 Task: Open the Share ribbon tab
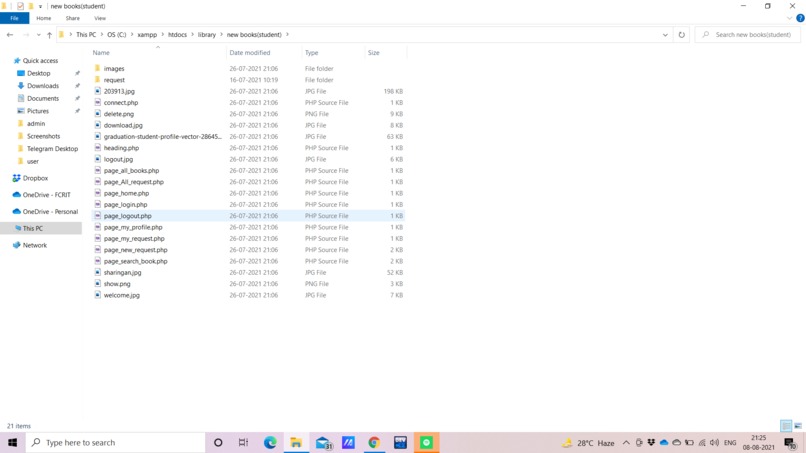coord(72,18)
